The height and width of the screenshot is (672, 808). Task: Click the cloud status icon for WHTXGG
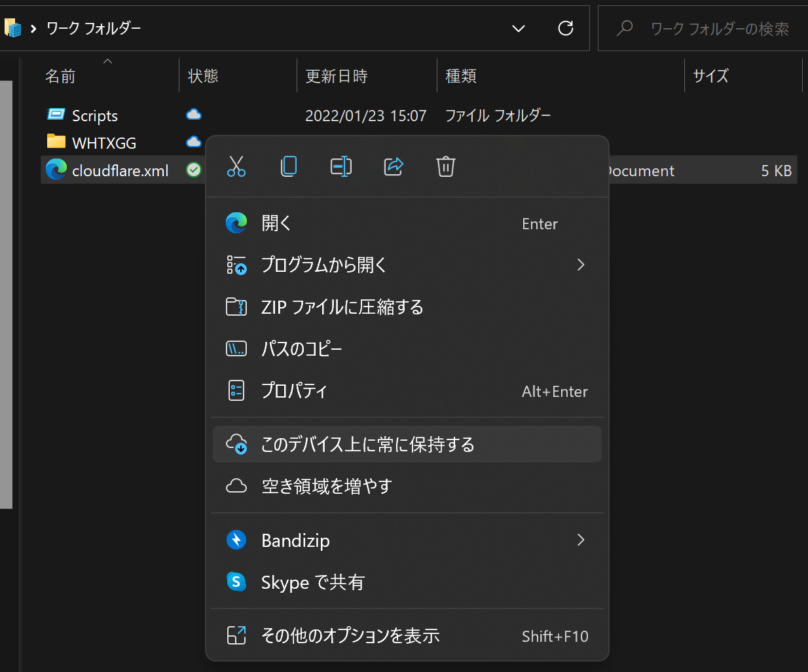click(x=194, y=142)
